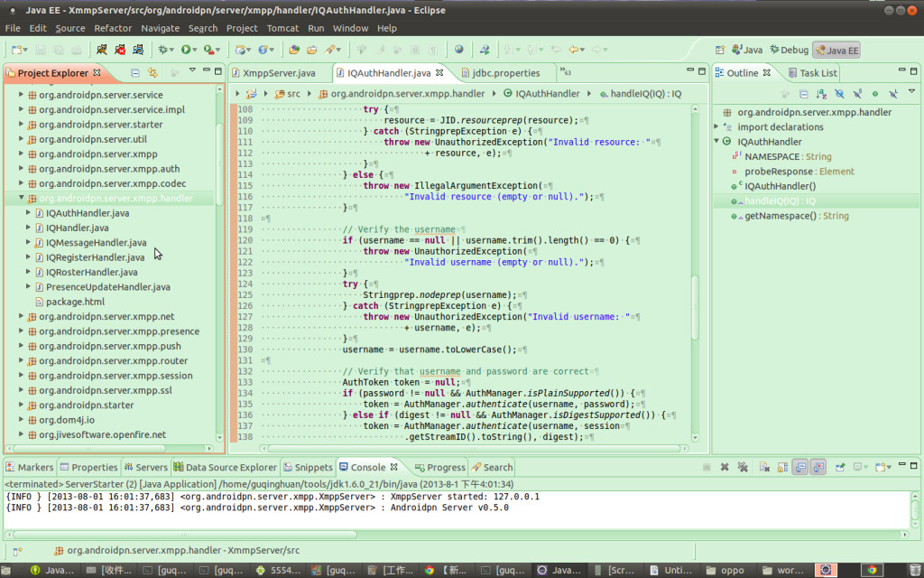Click the Debug launch bug icon

point(162,50)
